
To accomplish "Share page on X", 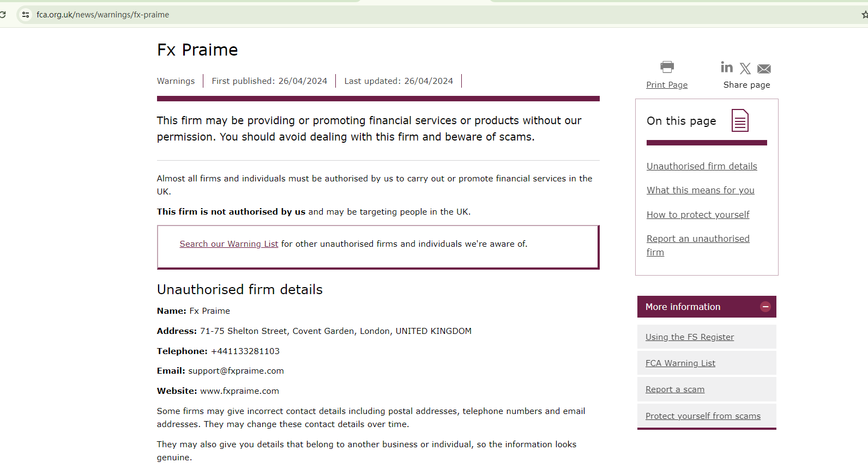I will 745,69.
